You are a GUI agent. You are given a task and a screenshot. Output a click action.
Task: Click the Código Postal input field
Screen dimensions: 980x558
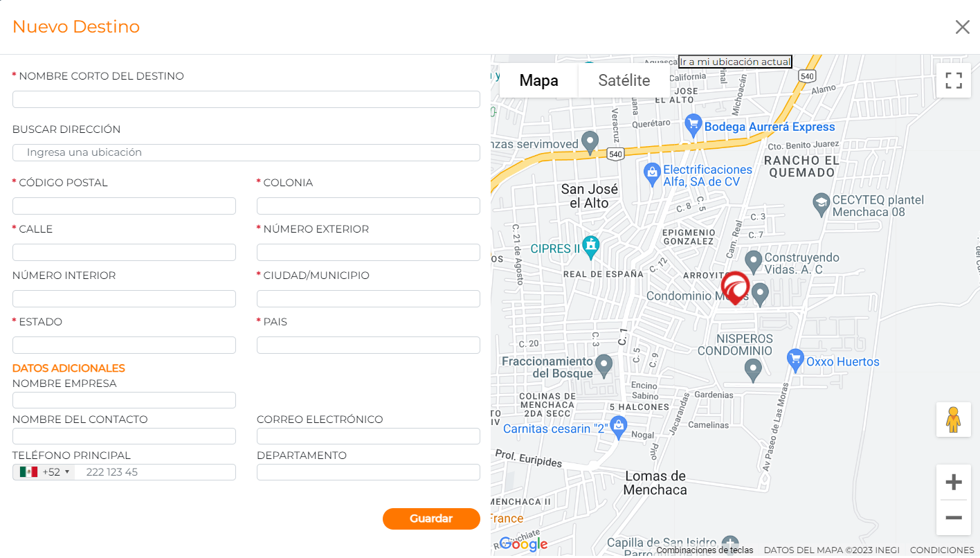(124, 206)
